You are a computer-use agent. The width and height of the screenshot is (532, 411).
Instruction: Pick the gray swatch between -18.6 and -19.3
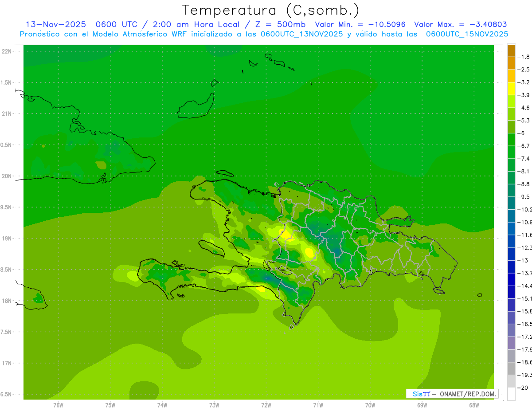coord(511,368)
